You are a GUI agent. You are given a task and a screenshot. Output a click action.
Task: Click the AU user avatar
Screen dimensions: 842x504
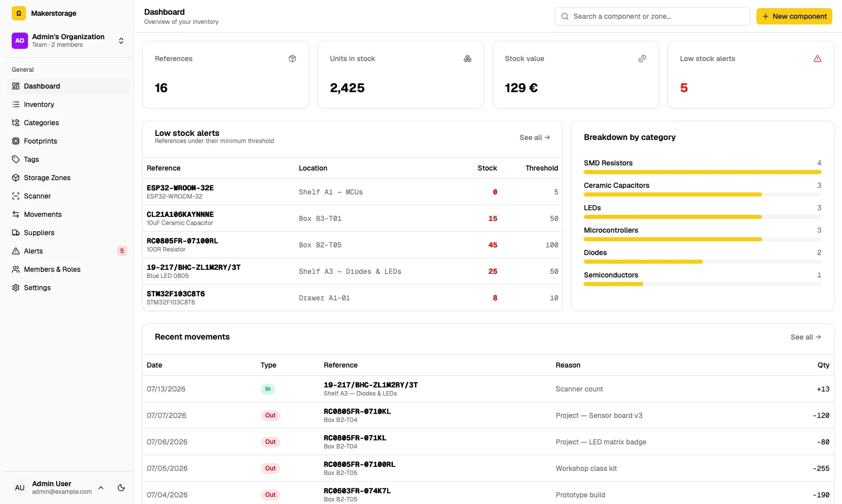tap(20, 488)
